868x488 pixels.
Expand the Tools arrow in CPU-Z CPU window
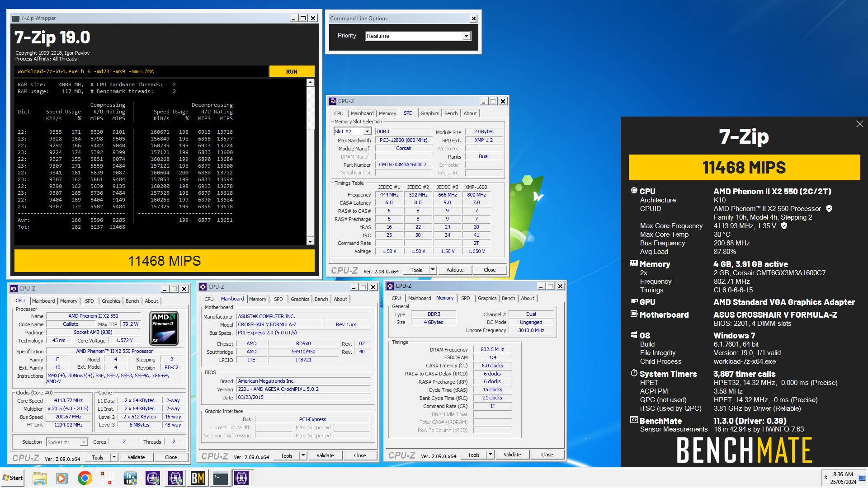(x=114, y=457)
